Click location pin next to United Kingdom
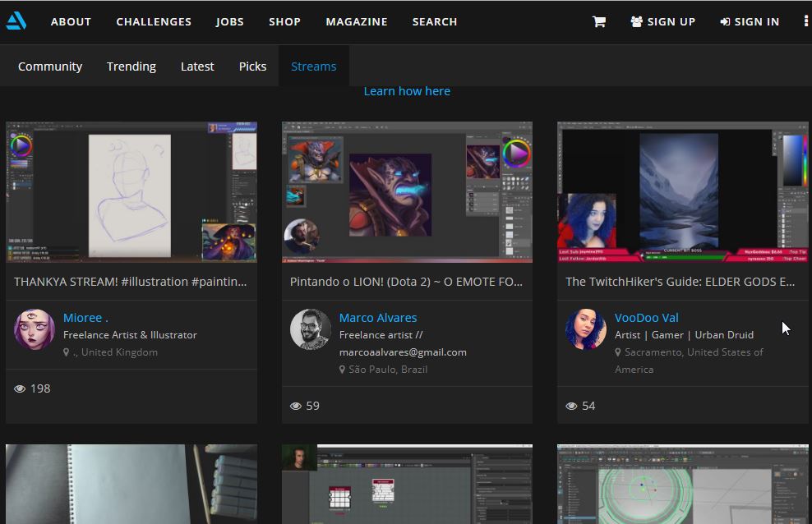Image resolution: width=812 pixels, height=524 pixels. tap(67, 352)
